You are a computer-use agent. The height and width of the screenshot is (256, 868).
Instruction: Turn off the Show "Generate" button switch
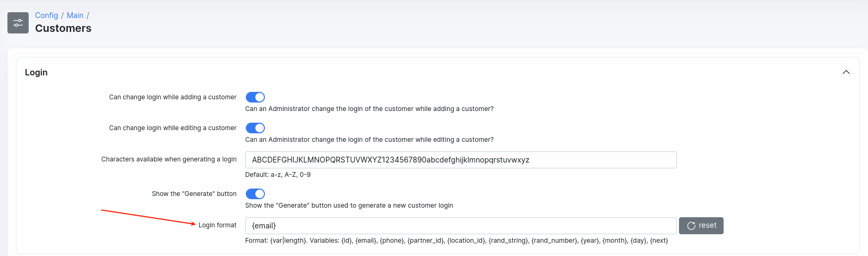[x=255, y=194]
